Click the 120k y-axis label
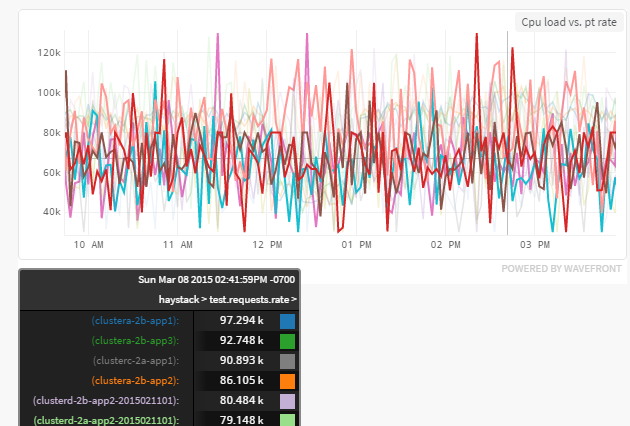The width and height of the screenshot is (630, 426). click(49, 53)
